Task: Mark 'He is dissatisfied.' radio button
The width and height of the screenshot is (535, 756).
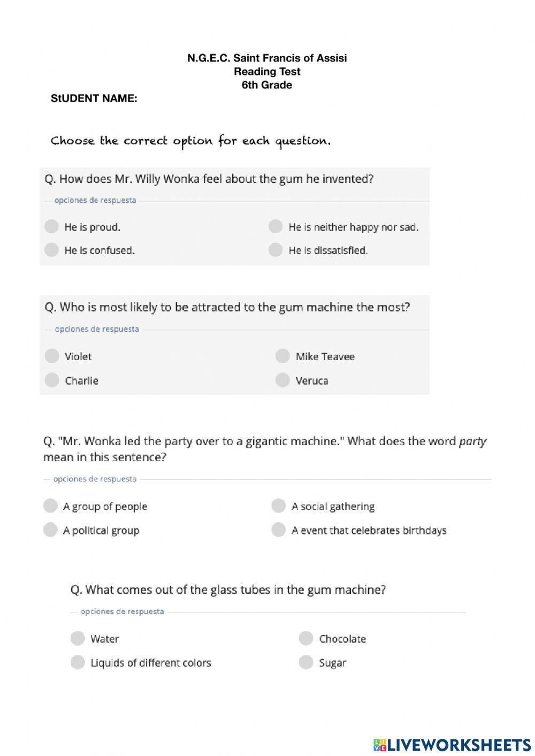Action: pos(276,250)
